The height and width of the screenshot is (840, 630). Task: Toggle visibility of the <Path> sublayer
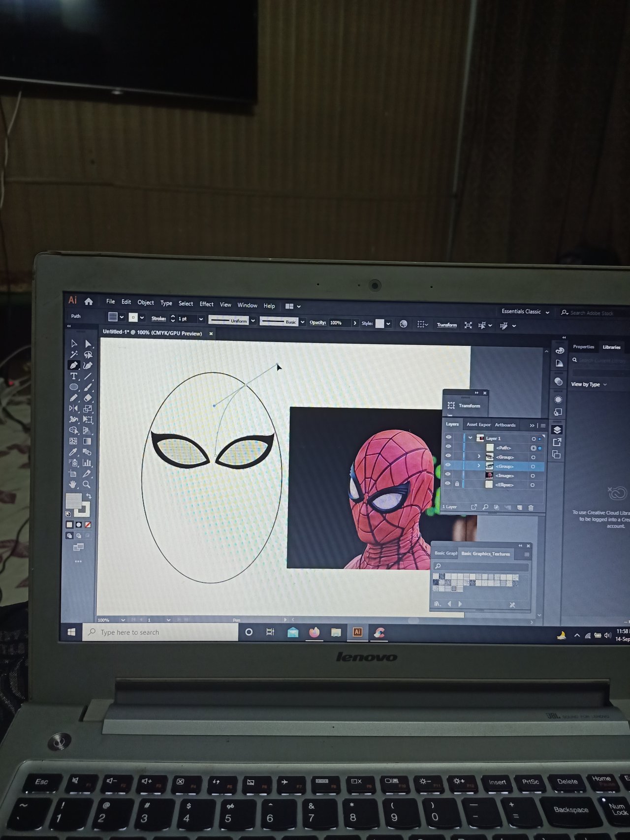click(x=448, y=446)
